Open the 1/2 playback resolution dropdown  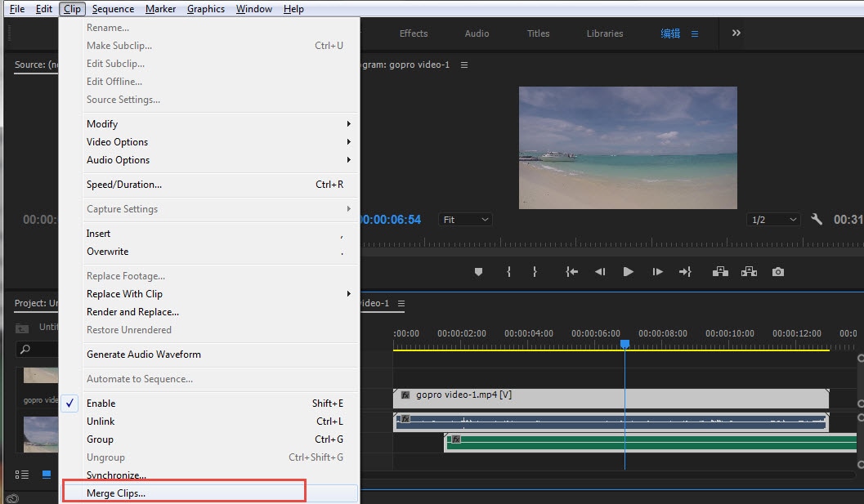pyautogui.click(x=772, y=220)
